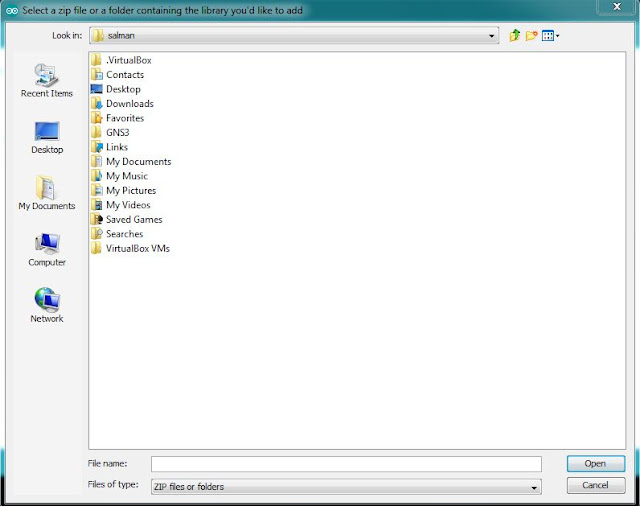This screenshot has width=640, height=506.
Task: Select the Contacts folder icon
Action: click(x=97, y=75)
